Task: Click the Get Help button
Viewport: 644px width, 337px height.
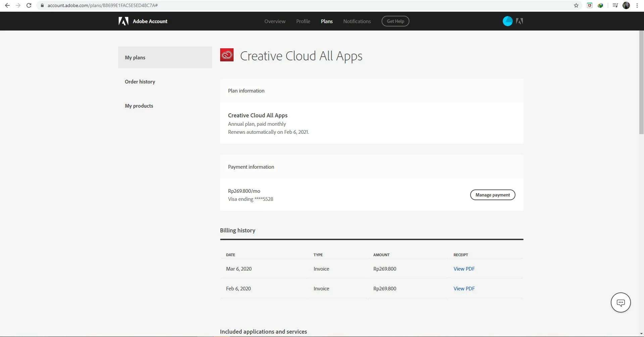Action: pyautogui.click(x=395, y=21)
